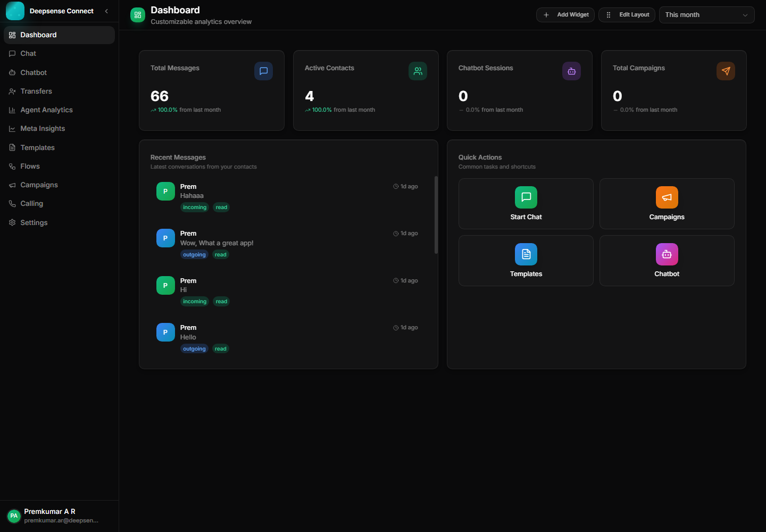
Task: Open the Settings gear in the sidebar
Action: click(x=12, y=222)
